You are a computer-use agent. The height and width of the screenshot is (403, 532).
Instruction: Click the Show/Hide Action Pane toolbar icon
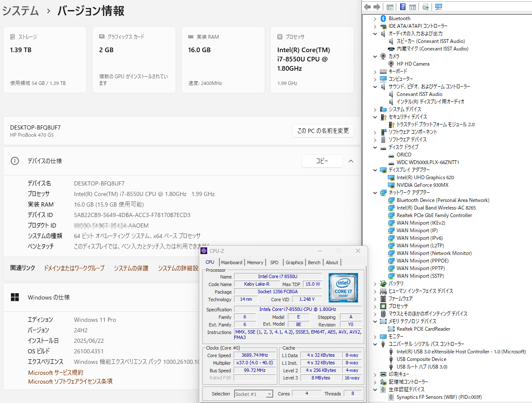point(413,7)
